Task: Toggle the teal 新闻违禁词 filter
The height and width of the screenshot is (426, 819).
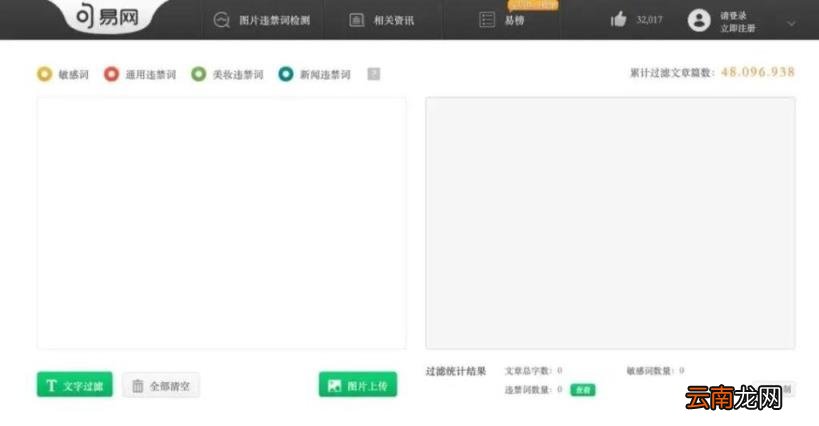Action: (x=286, y=74)
